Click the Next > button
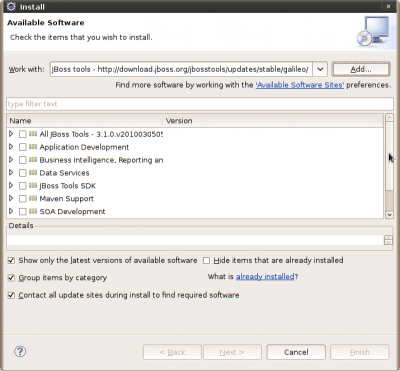Screen dimensions: 400x371 tap(232, 352)
